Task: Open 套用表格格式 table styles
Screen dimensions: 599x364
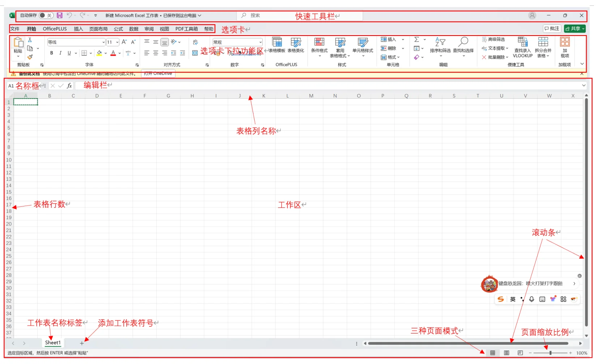Action: [340, 47]
